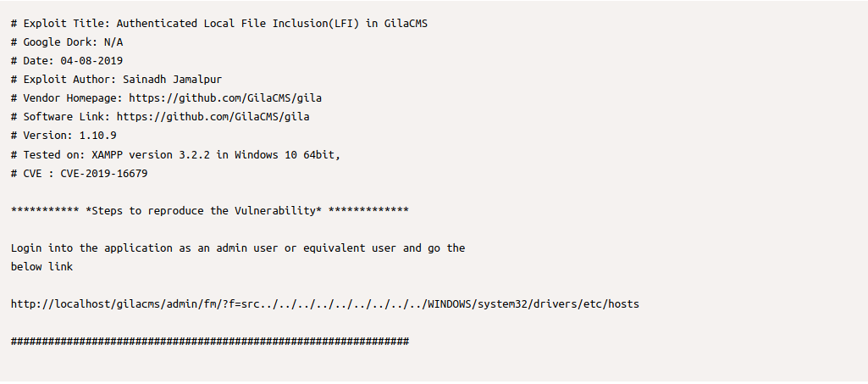Click the localhost gilacms exploit URL

click(325, 303)
